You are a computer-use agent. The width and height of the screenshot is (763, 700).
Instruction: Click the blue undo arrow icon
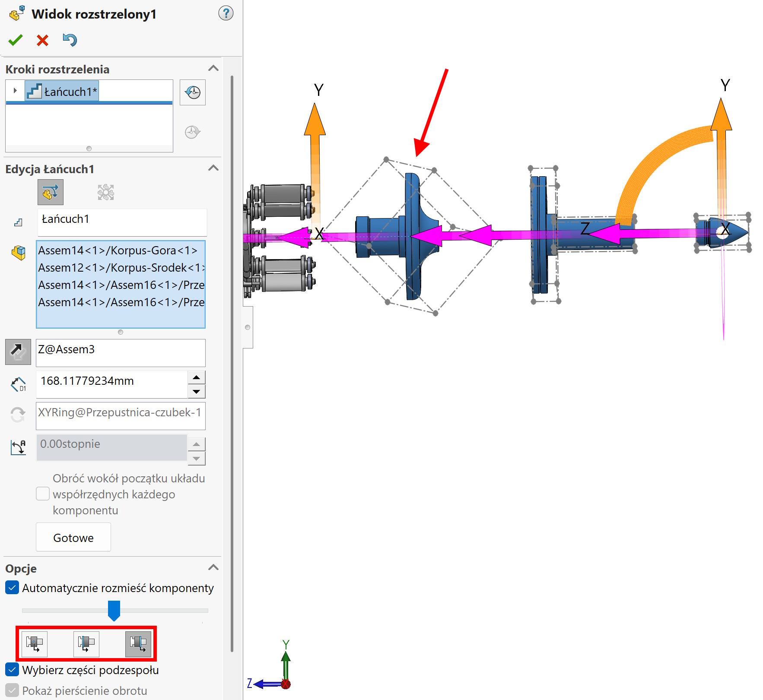click(70, 40)
